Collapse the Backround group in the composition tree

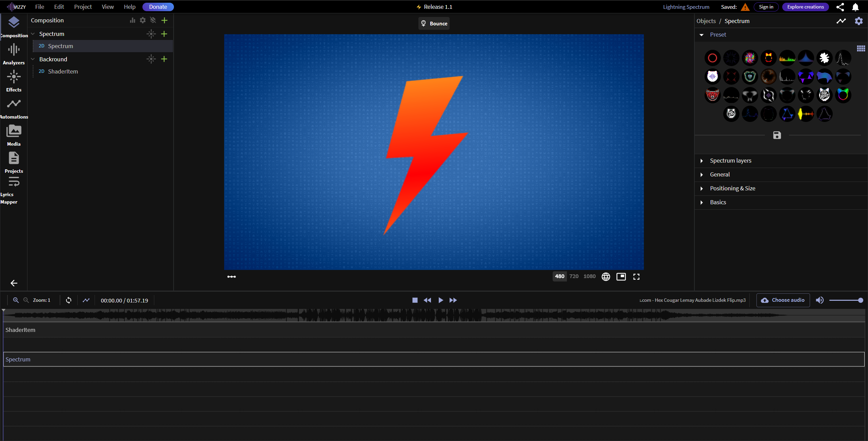click(x=33, y=59)
